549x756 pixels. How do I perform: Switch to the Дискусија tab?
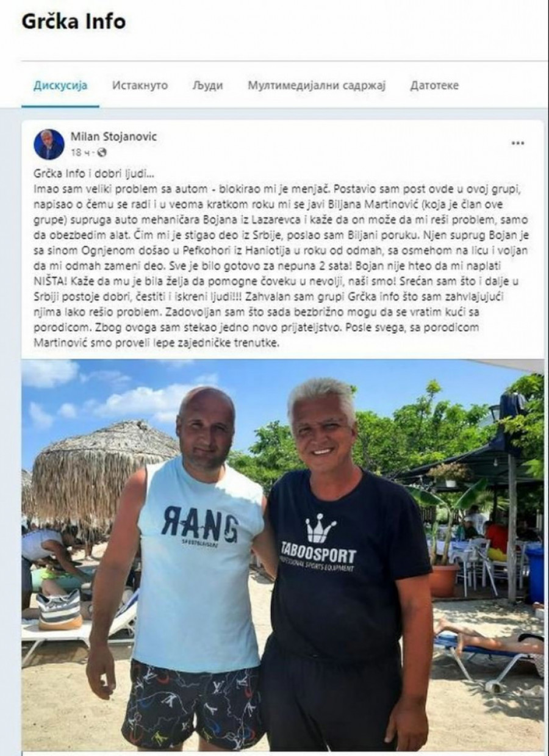pyautogui.click(x=60, y=85)
